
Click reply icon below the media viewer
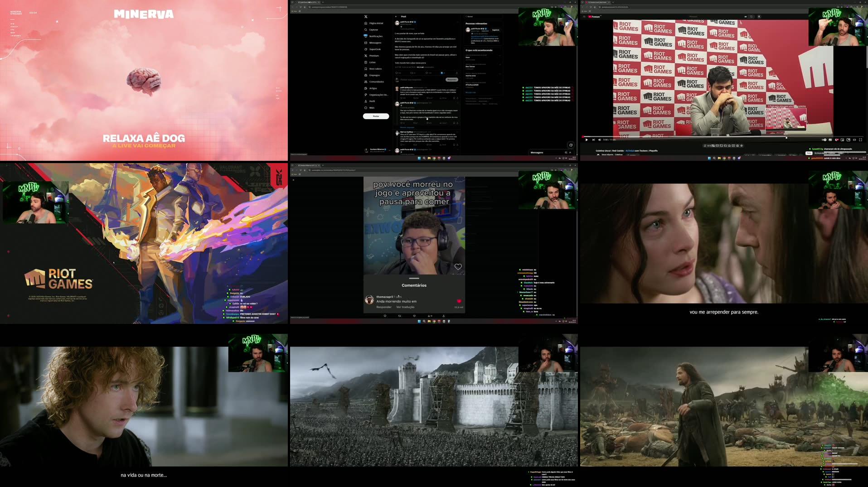(x=385, y=316)
